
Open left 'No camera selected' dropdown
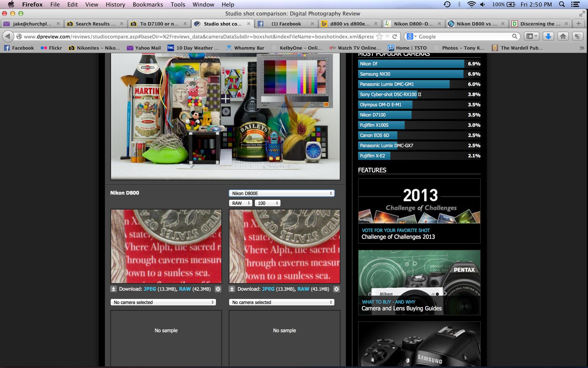point(163,302)
